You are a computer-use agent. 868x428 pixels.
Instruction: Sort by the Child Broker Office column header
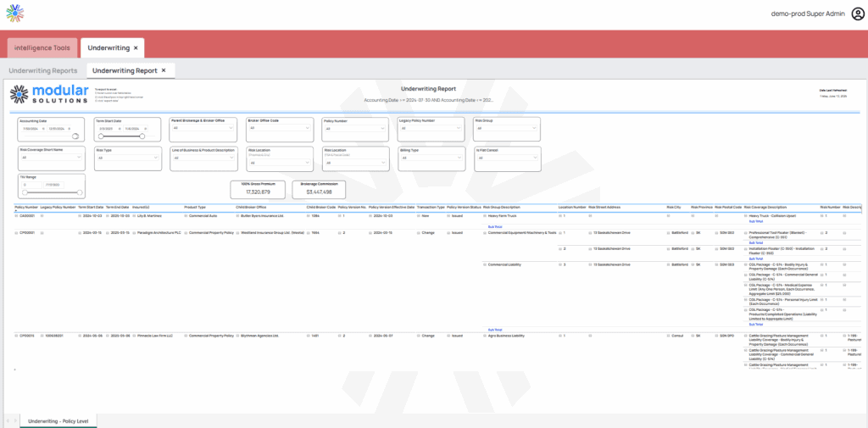[251, 207]
